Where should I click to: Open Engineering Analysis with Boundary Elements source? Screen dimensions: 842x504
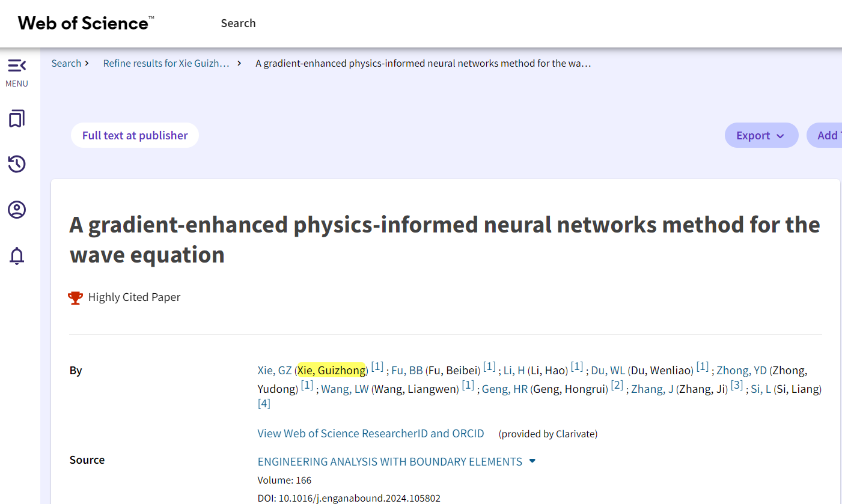coord(389,461)
